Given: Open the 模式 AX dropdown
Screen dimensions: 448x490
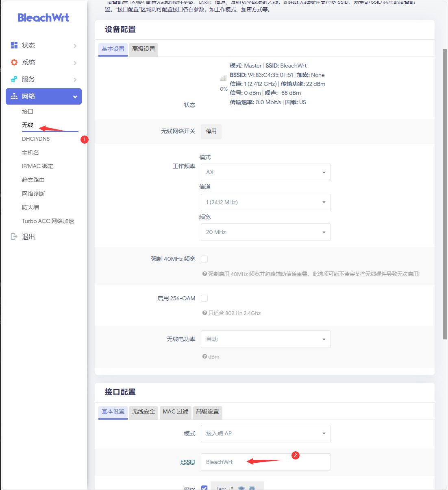Looking at the screenshot, I should pos(265,172).
